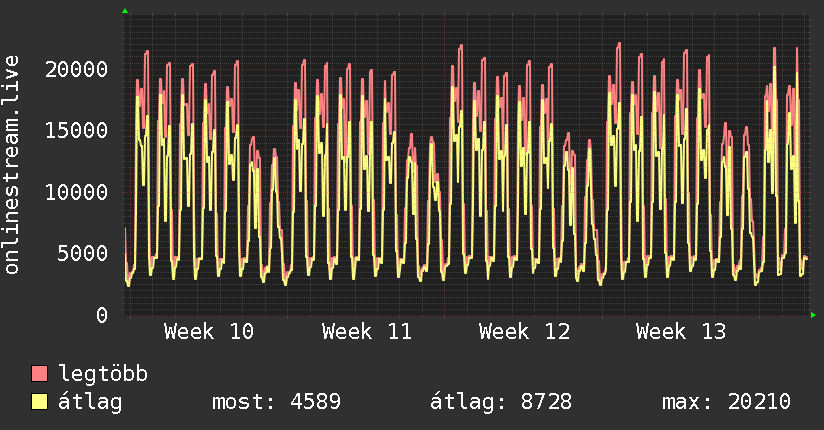Click the Week 10 axis label
Viewport: 824px width, 430px height.
[x=209, y=332]
